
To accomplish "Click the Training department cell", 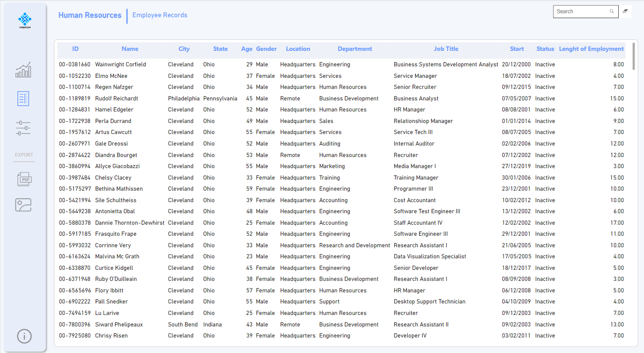I will (x=329, y=178).
